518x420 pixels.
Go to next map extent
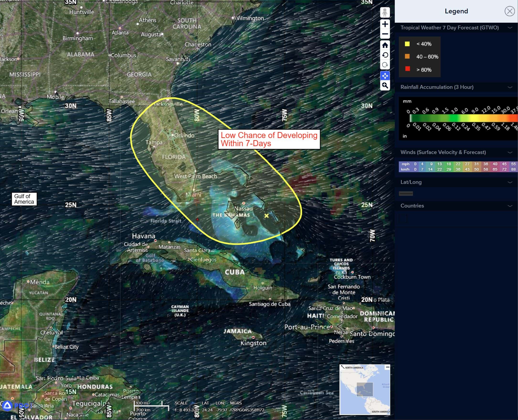[385, 65]
